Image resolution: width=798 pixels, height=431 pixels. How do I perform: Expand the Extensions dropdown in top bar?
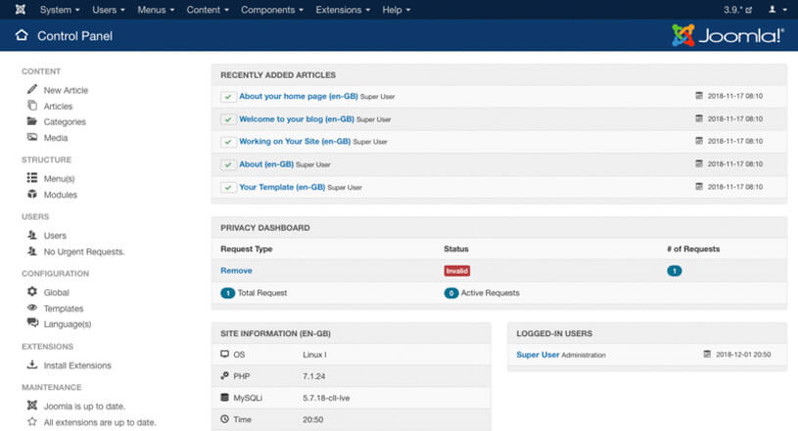coord(342,10)
